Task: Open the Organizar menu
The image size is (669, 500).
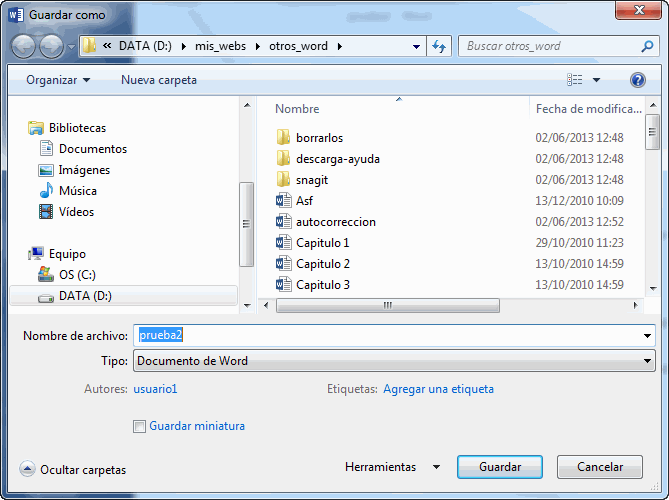Action: (x=58, y=80)
